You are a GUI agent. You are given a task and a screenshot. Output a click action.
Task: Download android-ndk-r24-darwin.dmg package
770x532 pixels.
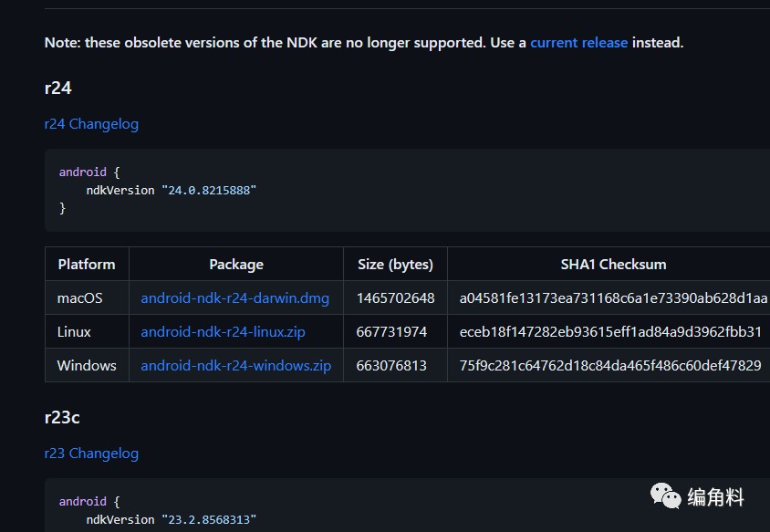coord(234,297)
